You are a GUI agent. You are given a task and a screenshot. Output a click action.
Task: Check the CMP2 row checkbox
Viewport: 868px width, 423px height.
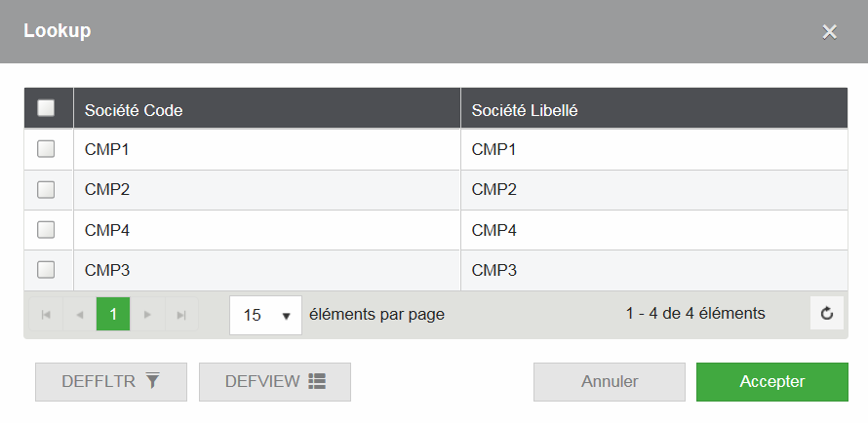pos(46,190)
